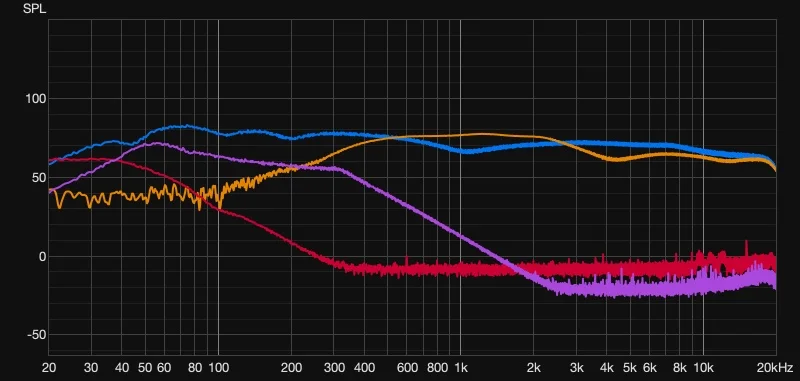
Task: Click the 2k frequency label
Action: click(534, 367)
